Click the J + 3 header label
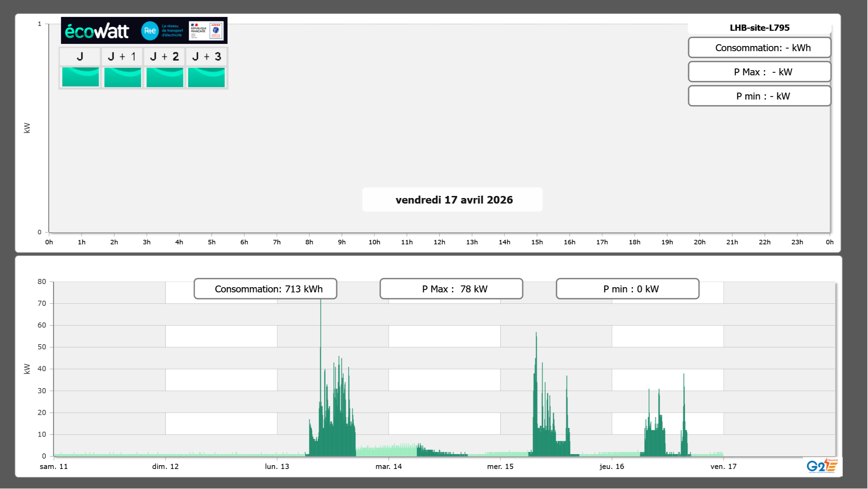Image resolution: width=868 pixels, height=489 pixels. pos(206,56)
